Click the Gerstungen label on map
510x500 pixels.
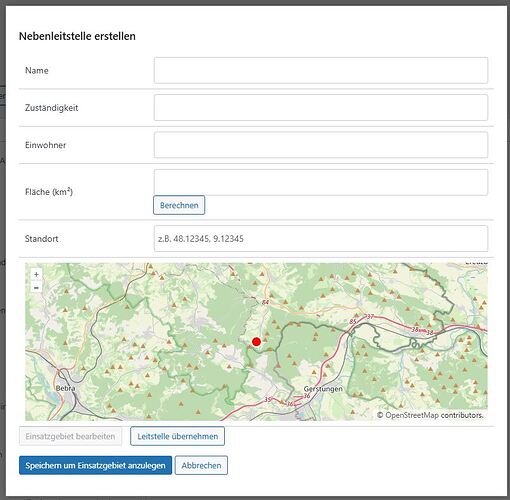pos(323,389)
